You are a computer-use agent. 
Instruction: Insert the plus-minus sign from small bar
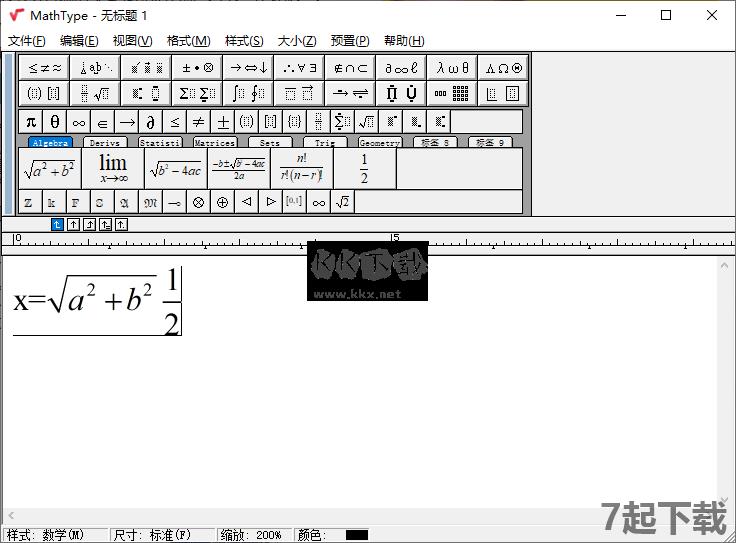point(223,122)
